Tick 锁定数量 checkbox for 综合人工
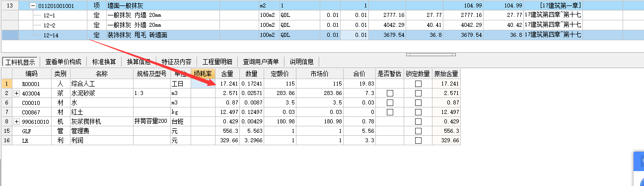Image resolution: width=644 pixels, height=186 pixels. click(x=418, y=84)
